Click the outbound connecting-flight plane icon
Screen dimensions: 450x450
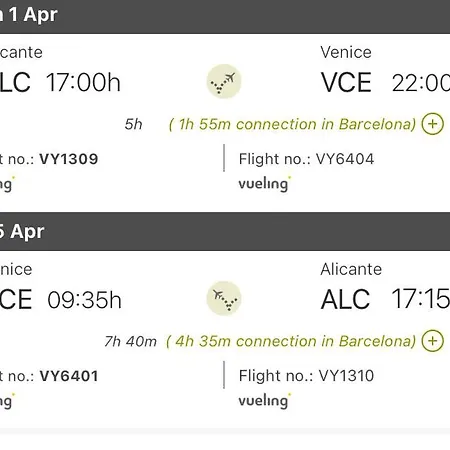click(224, 81)
